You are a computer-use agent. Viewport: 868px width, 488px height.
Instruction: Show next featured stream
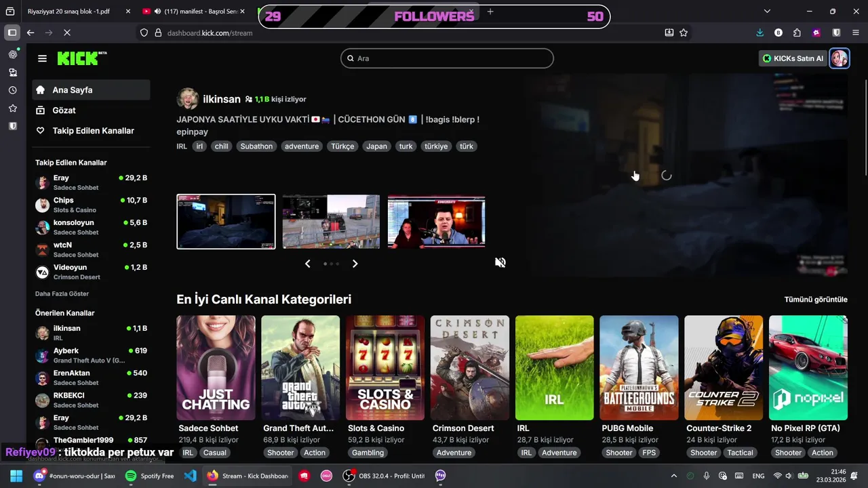355,264
